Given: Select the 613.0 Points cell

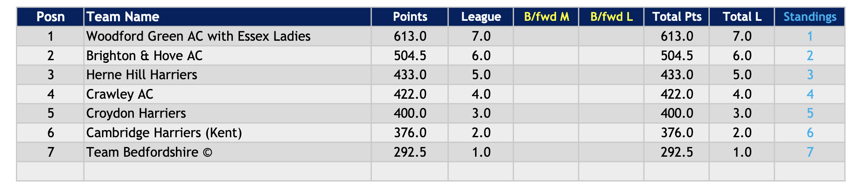Looking at the screenshot, I should point(410,36).
